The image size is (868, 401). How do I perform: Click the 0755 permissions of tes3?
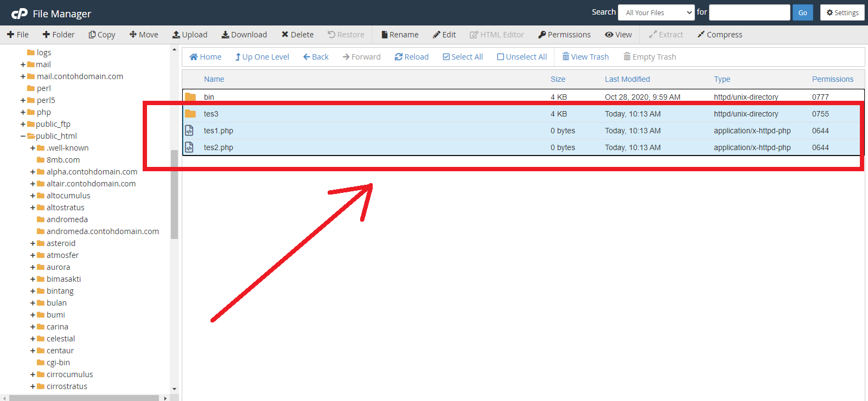pos(820,114)
